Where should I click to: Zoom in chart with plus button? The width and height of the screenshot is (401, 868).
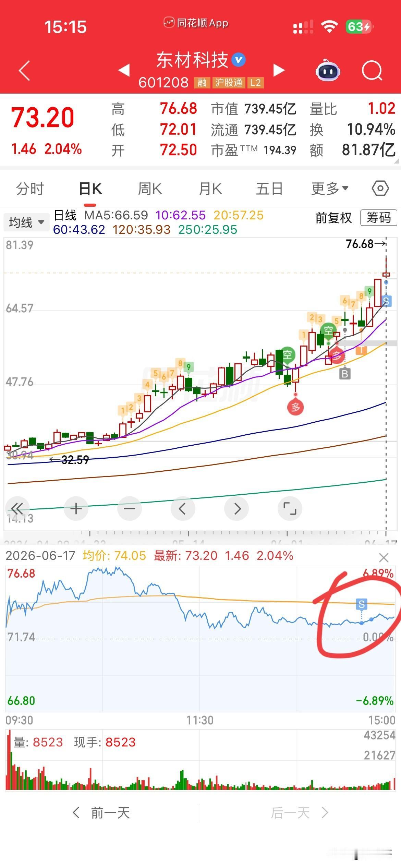coord(76,508)
